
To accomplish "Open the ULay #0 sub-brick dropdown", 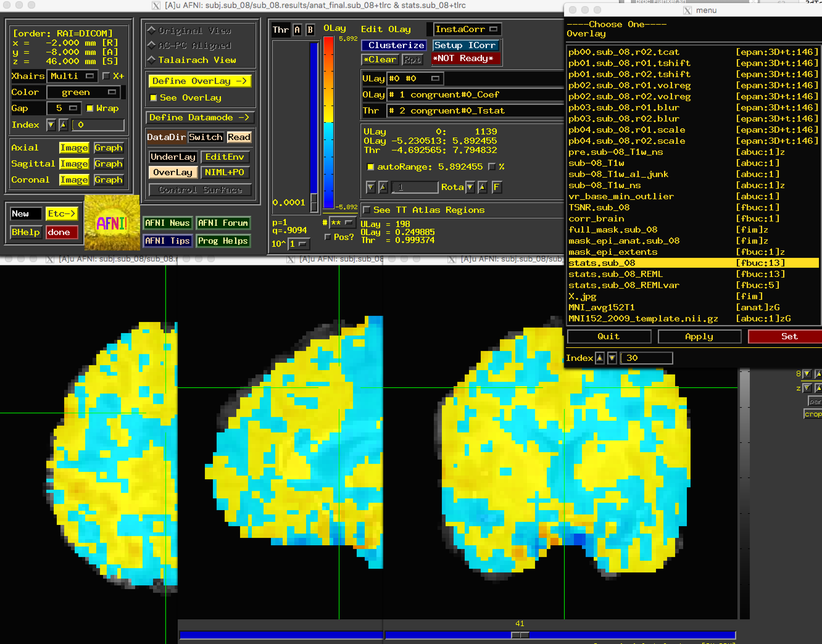I will [415, 78].
